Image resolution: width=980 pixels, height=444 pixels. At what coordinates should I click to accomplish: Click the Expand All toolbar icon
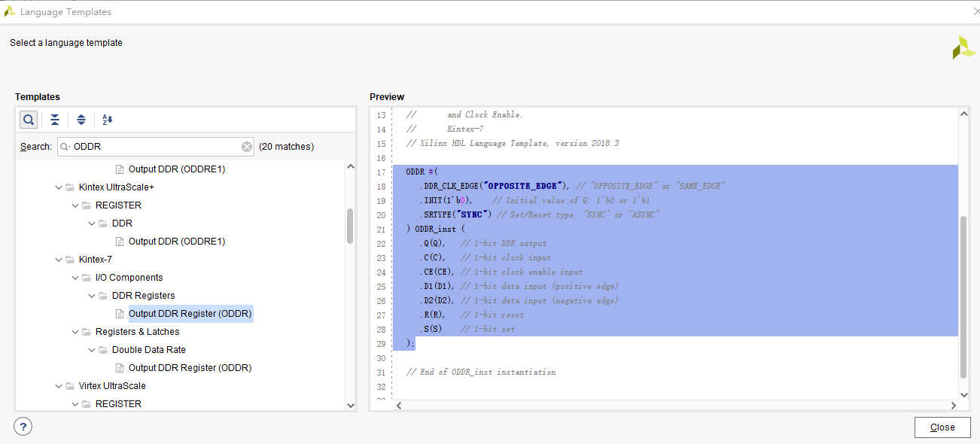pyautogui.click(x=81, y=120)
